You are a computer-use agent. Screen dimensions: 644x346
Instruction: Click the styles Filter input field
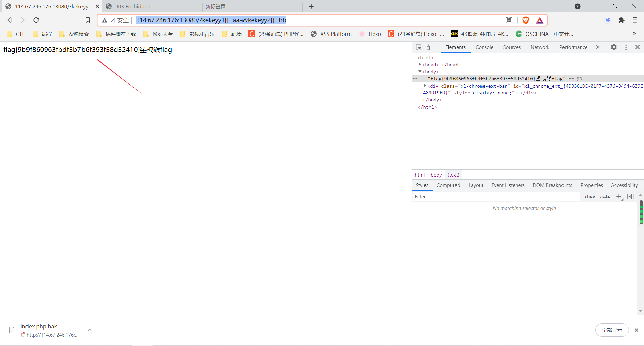(496, 197)
